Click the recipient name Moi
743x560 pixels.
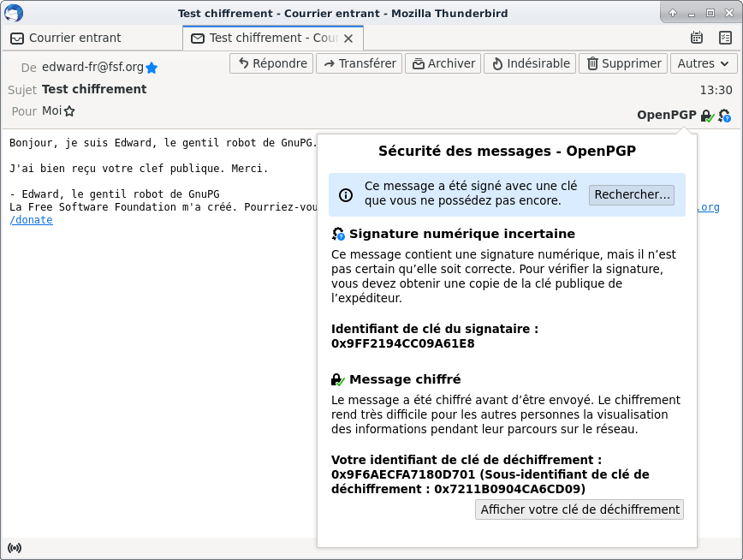coord(51,111)
